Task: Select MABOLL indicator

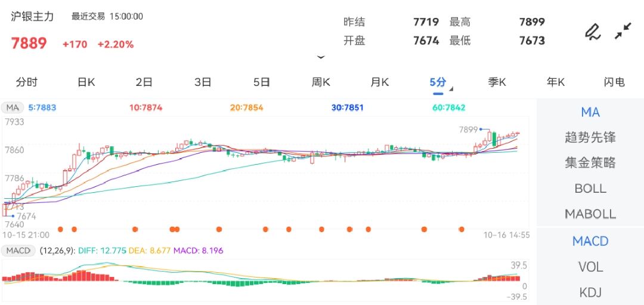Action: 590,214
